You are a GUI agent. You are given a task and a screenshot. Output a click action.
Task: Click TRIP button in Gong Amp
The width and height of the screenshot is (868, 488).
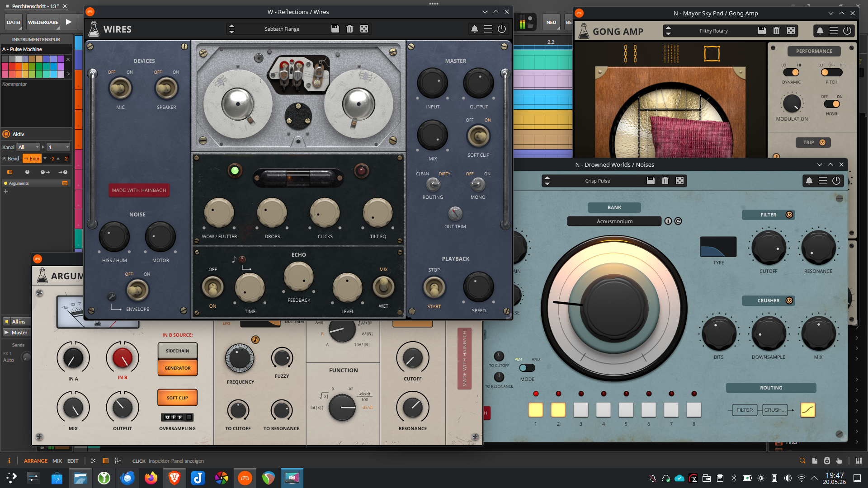(x=813, y=142)
